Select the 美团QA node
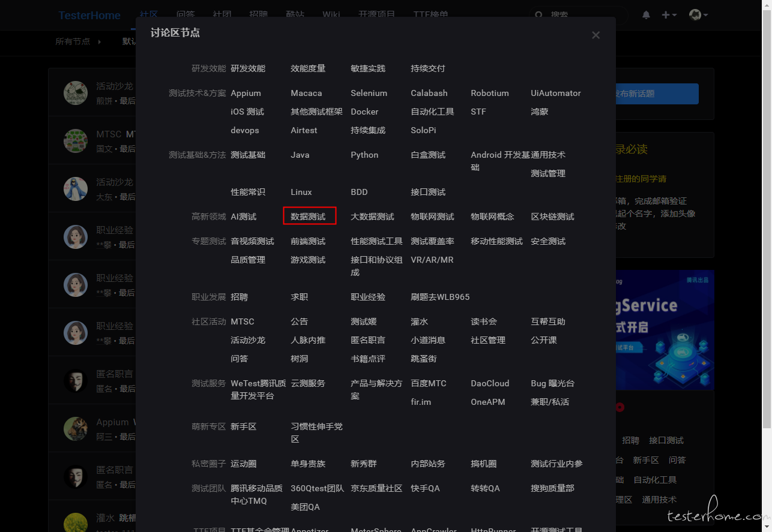Image resolution: width=772 pixels, height=532 pixels. coord(305,507)
